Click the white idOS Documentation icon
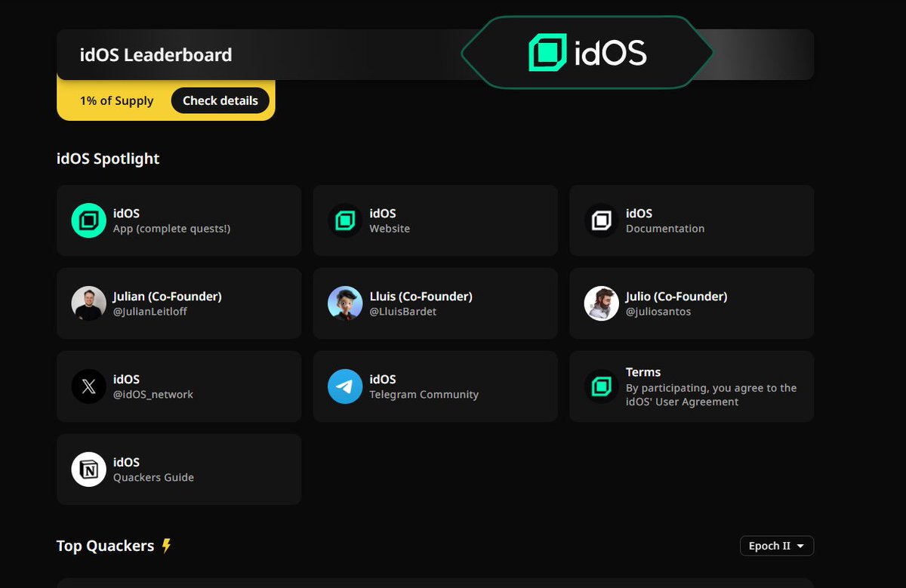Image resolution: width=906 pixels, height=588 pixels. 602,220
